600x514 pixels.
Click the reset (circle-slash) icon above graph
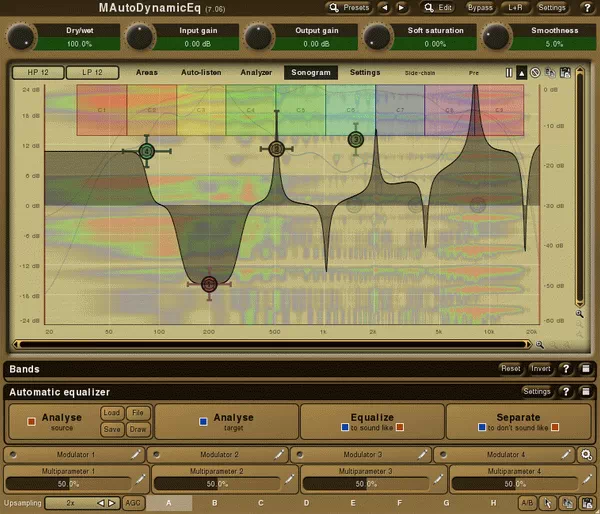point(535,73)
